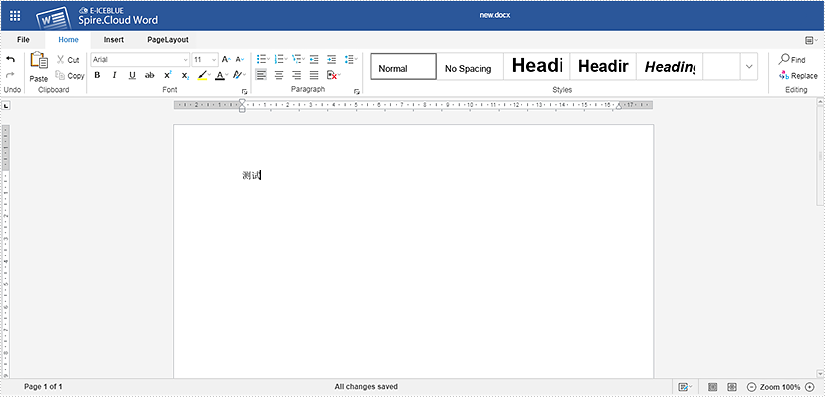Apply the yellow text highlight color
Viewport: 825px width, 397px height.
tap(202, 75)
